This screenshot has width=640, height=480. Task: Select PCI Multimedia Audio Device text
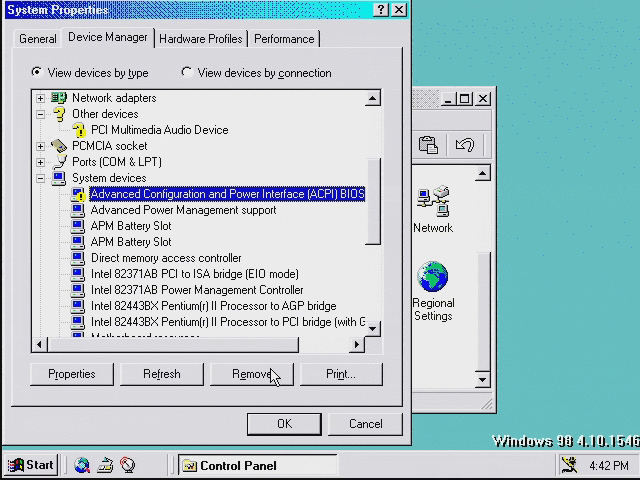click(x=160, y=130)
